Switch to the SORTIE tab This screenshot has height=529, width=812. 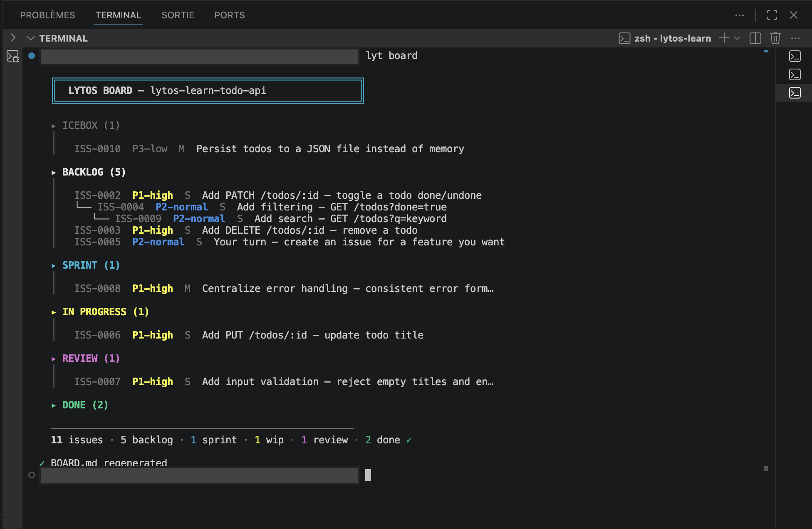click(x=178, y=15)
